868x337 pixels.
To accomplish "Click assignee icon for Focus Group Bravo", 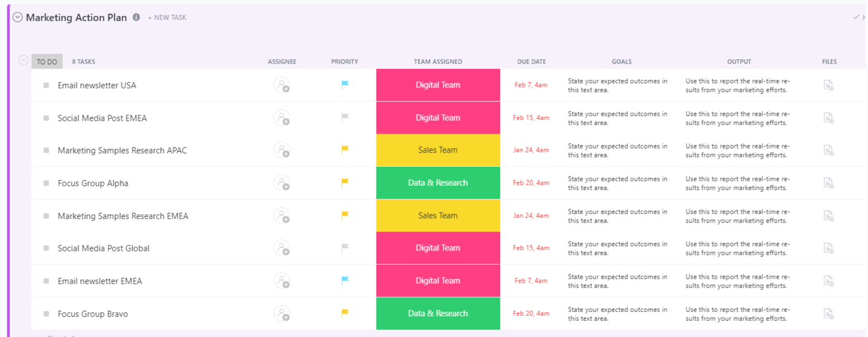I will pyautogui.click(x=281, y=314).
